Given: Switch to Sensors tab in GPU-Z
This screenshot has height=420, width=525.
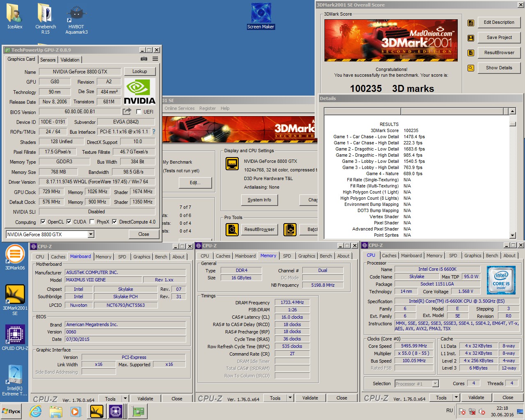Looking at the screenshot, I should [48, 60].
